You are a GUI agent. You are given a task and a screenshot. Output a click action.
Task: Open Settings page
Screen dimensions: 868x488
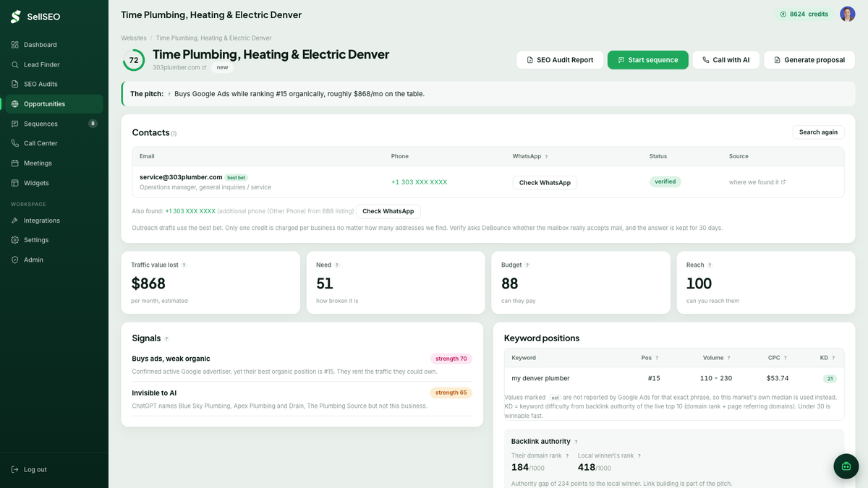click(x=54, y=240)
